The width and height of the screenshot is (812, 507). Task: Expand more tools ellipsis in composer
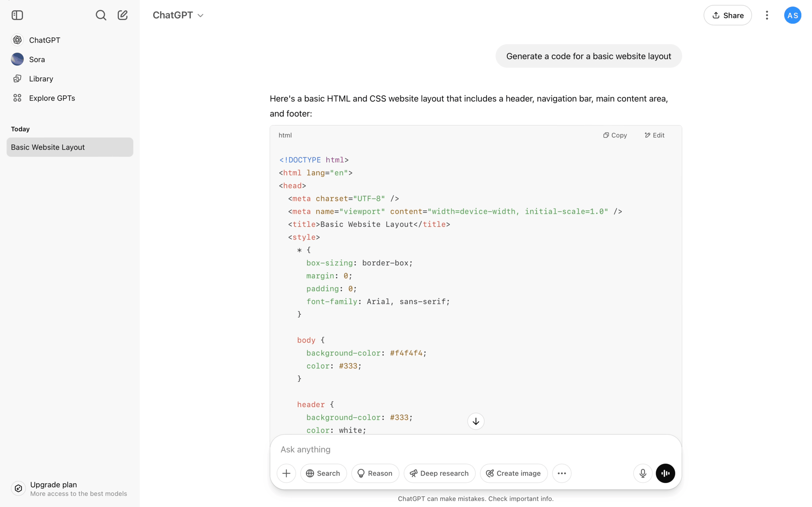pyautogui.click(x=561, y=473)
